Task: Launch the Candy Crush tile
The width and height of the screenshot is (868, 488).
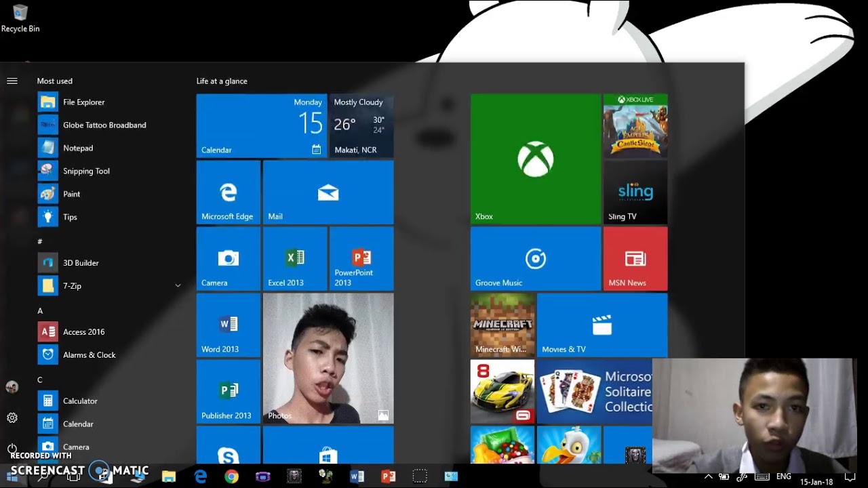Action: click(x=502, y=445)
